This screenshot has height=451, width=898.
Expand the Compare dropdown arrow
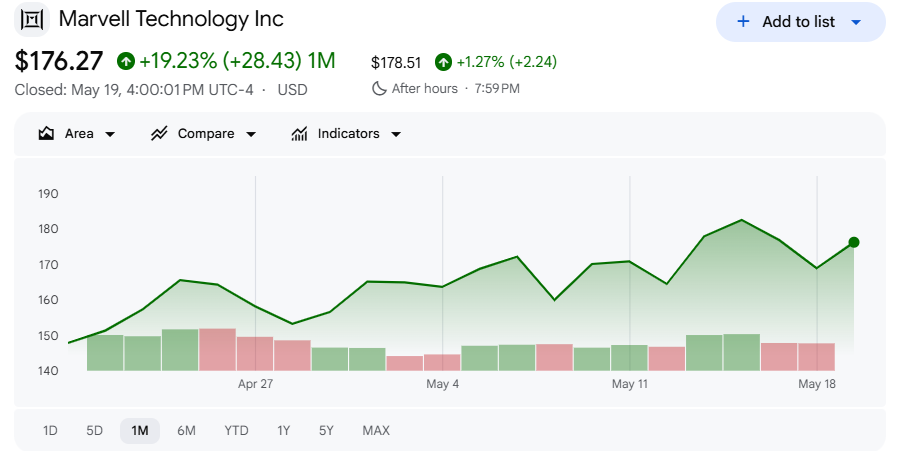[x=251, y=134]
